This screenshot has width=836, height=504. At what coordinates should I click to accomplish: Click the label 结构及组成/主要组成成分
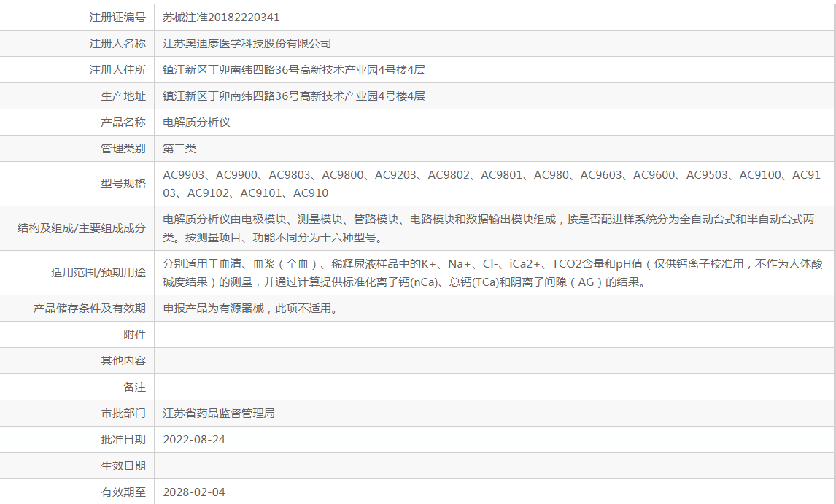(82, 228)
